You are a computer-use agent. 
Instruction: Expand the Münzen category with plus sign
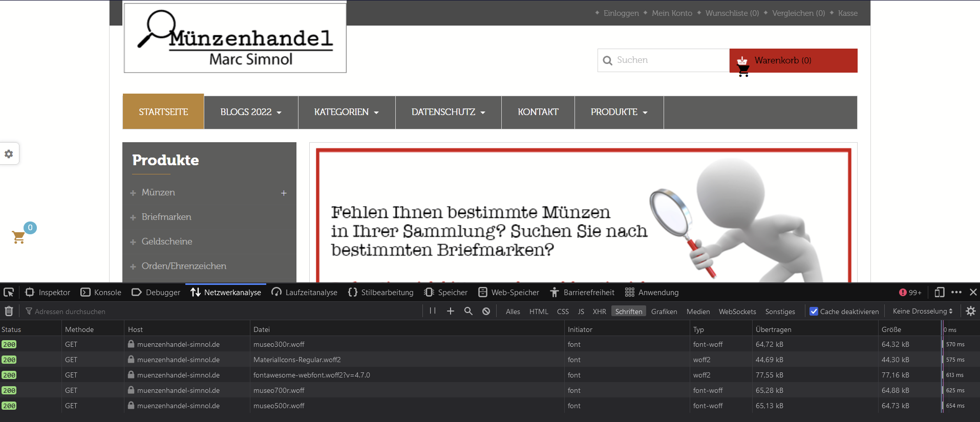pyautogui.click(x=284, y=193)
